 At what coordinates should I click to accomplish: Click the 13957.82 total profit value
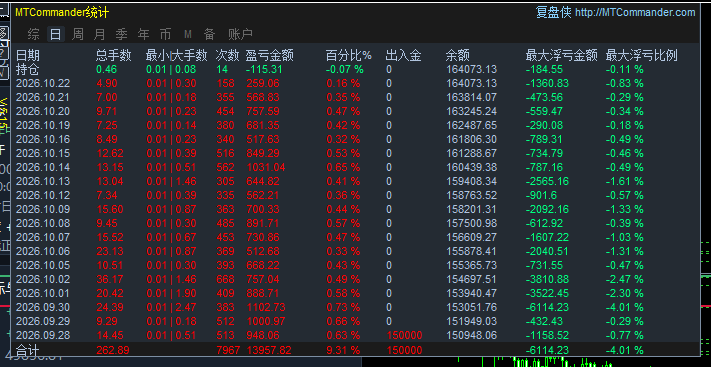point(269,351)
